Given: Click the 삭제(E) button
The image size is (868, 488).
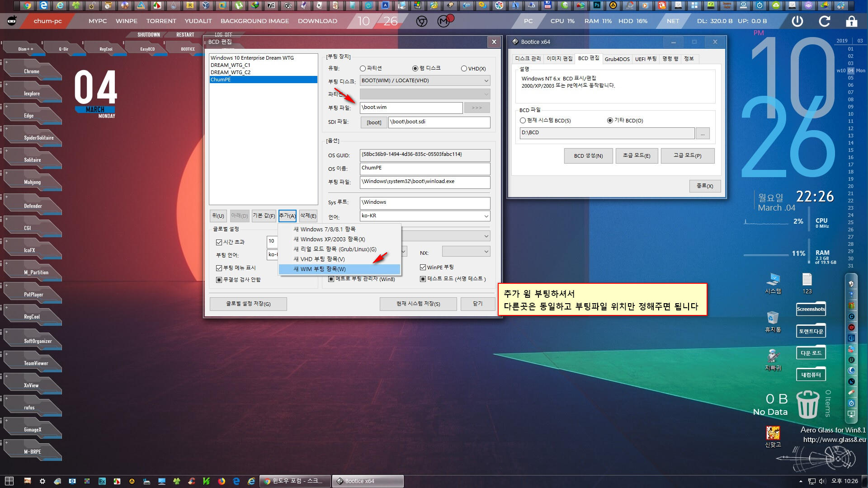Looking at the screenshot, I should [308, 216].
